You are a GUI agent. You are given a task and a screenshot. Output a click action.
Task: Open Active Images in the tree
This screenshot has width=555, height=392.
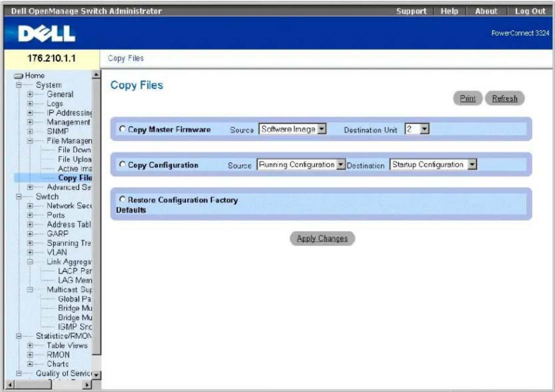[75, 169]
